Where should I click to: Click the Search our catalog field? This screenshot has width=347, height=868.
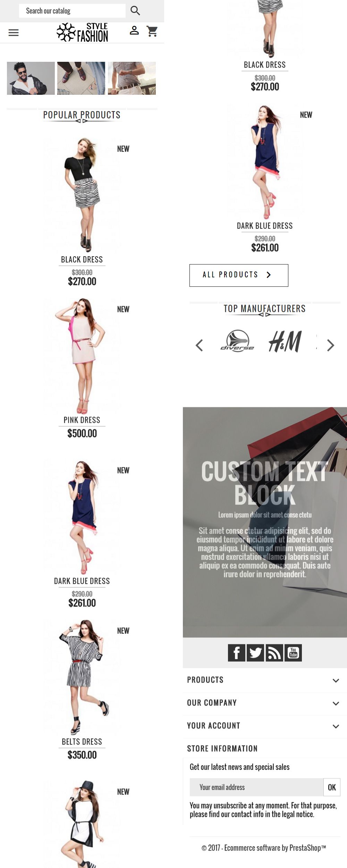(x=72, y=11)
